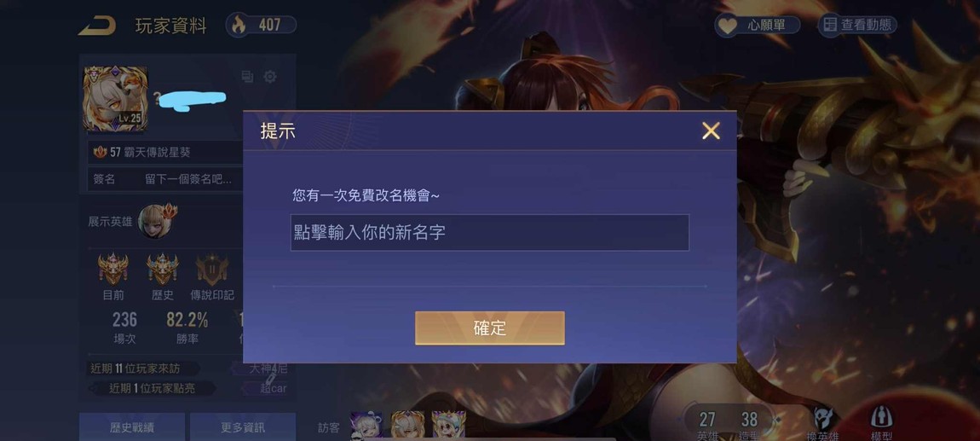Screen dimensions: 980x441
Task: Switch to the 歷史戰績 tab
Action: click(x=132, y=427)
